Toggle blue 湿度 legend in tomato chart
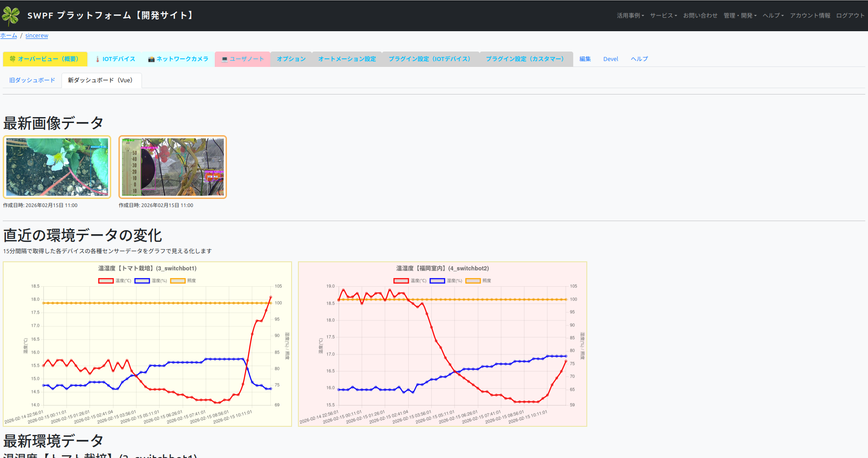The height and width of the screenshot is (458, 868). pyautogui.click(x=142, y=281)
